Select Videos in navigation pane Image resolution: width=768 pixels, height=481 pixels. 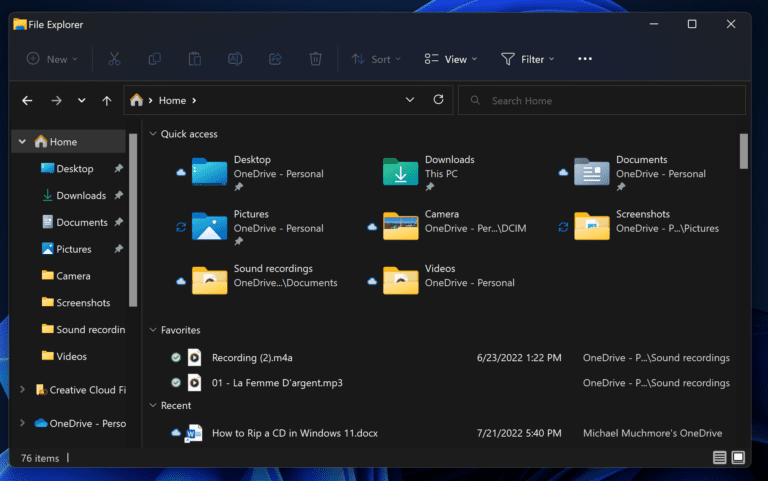tap(71, 357)
